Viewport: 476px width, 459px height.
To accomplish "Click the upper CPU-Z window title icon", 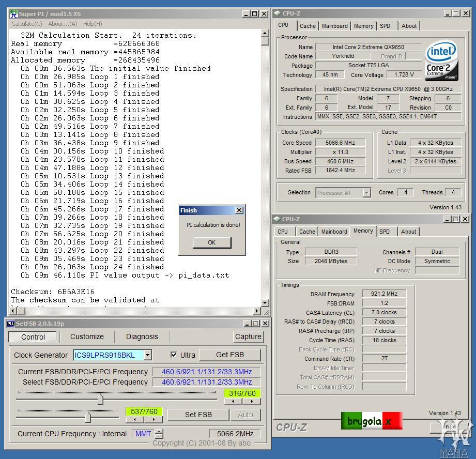I will coord(277,13).
